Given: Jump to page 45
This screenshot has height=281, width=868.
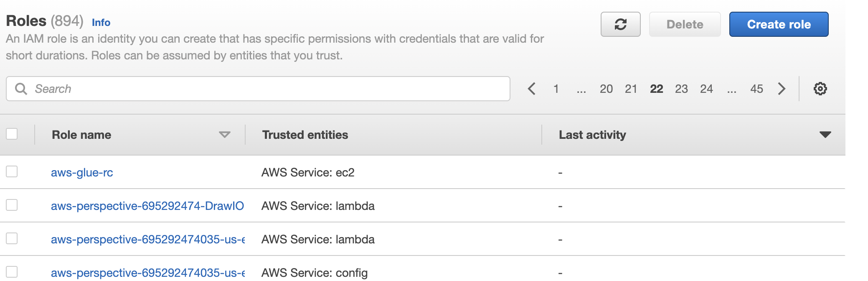Looking at the screenshot, I should [x=756, y=89].
